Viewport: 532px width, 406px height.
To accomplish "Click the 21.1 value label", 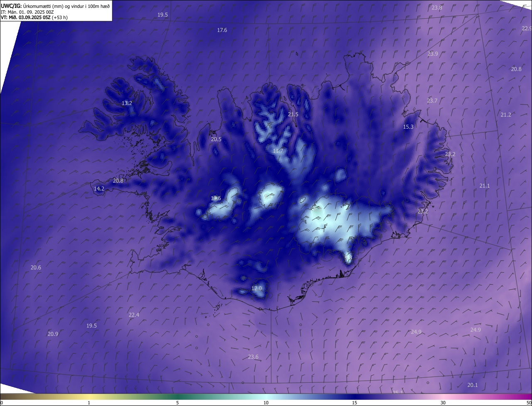I will click(x=485, y=186).
